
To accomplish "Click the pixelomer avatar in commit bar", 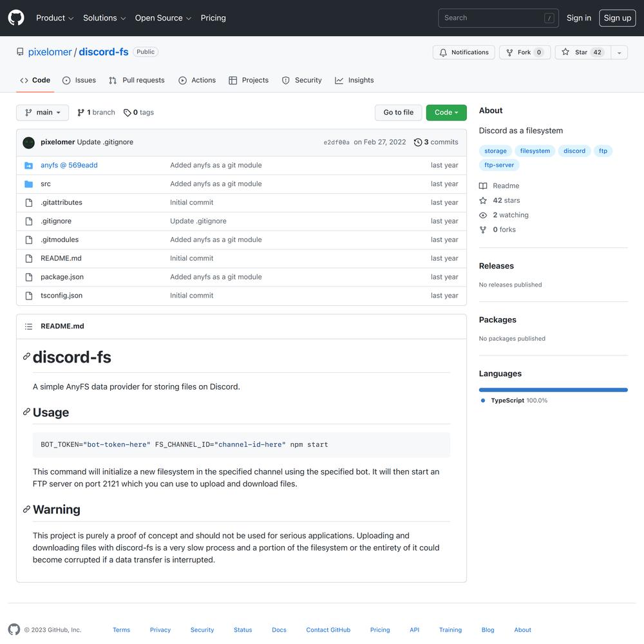I will (29, 142).
